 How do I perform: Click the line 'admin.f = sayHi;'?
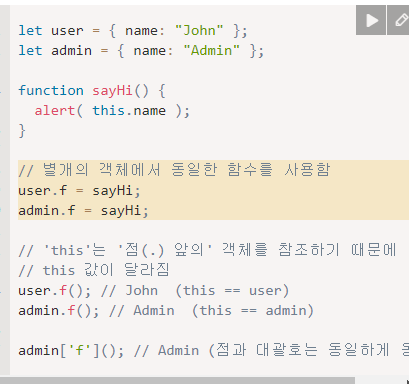83,211
